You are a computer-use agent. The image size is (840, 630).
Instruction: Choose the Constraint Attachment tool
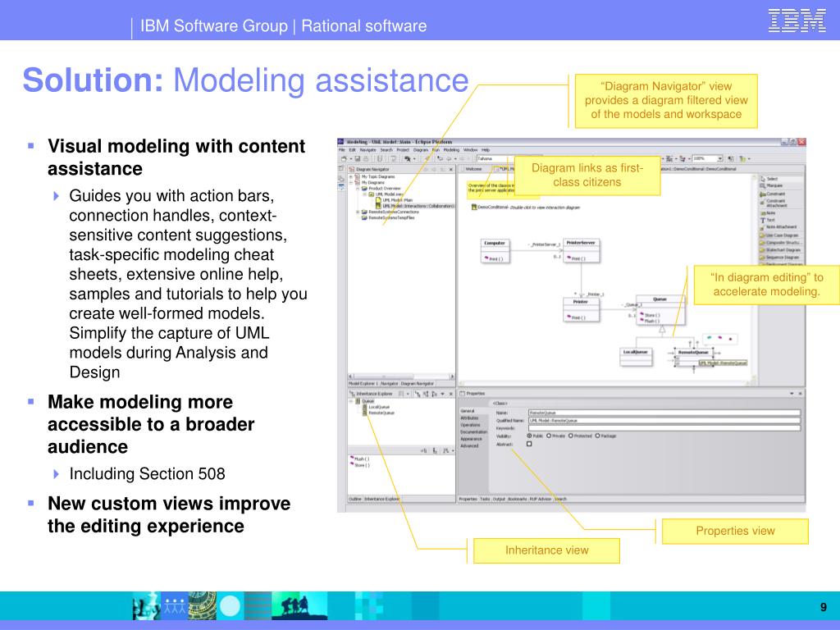coord(774,203)
